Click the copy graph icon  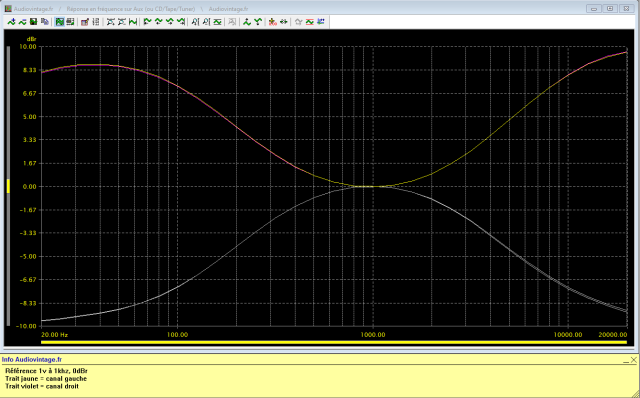pos(45,22)
